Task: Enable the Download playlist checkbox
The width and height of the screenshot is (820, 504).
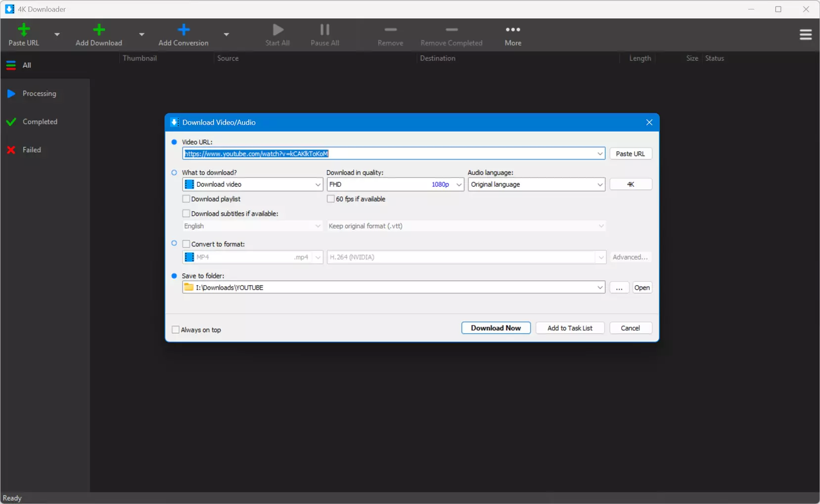Action: (x=186, y=199)
